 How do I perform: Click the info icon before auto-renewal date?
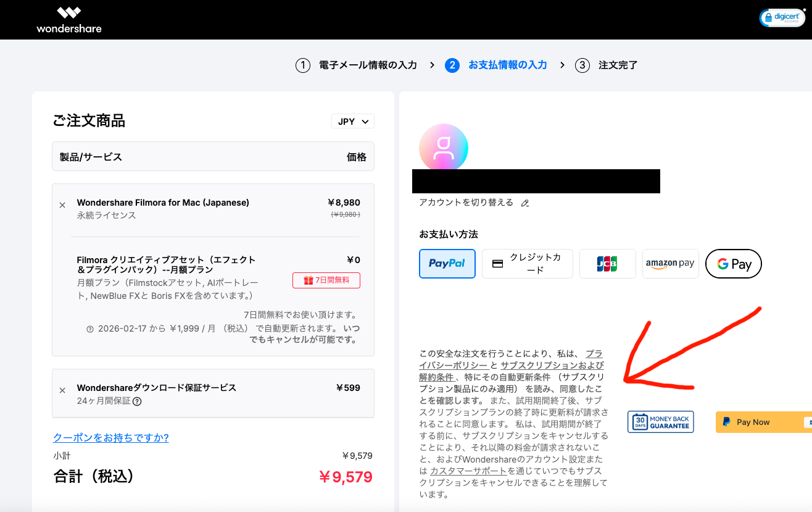(x=90, y=329)
